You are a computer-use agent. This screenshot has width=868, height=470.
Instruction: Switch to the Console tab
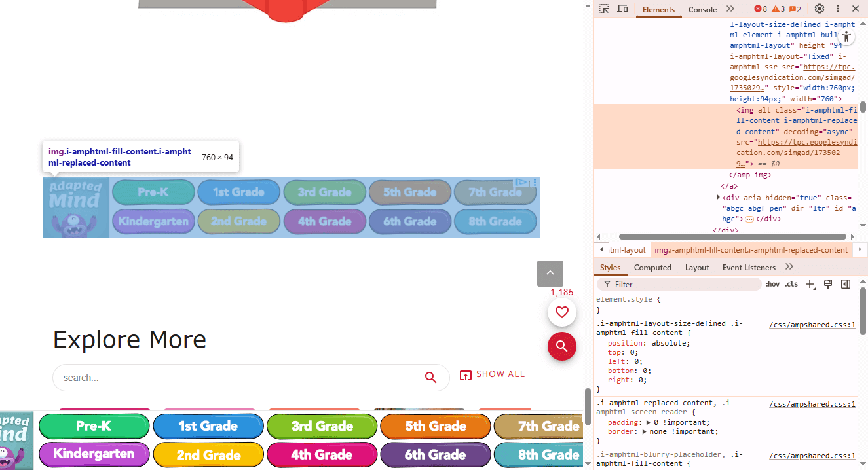coord(702,9)
